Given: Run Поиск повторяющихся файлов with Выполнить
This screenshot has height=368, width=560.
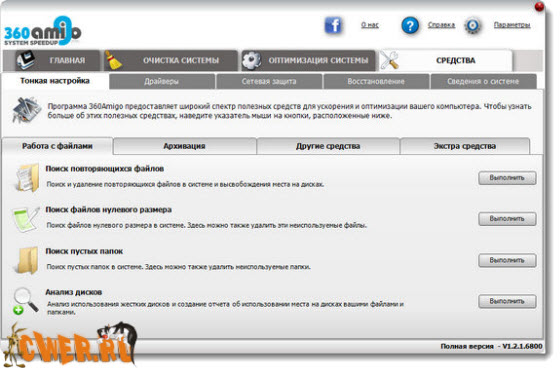Looking at the screenshot, I should coord(507,178).
